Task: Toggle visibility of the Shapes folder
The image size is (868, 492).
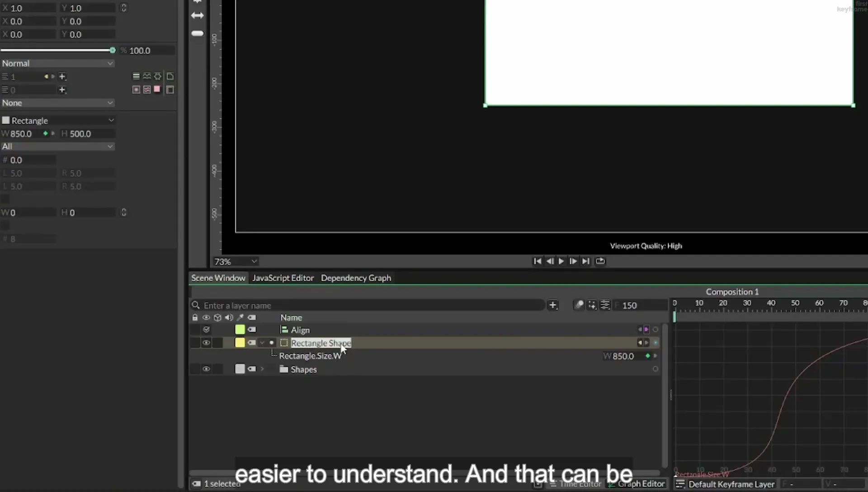Action: 206,369
